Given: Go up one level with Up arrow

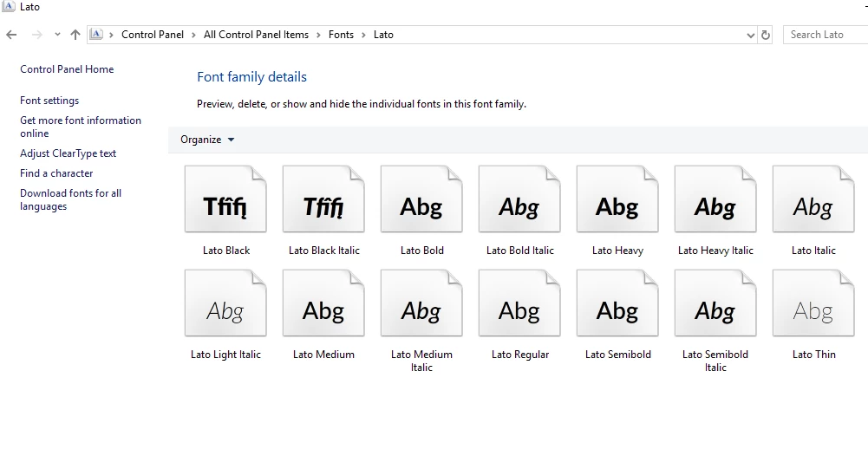Looking at the screenshot, I should coord(75,35).
